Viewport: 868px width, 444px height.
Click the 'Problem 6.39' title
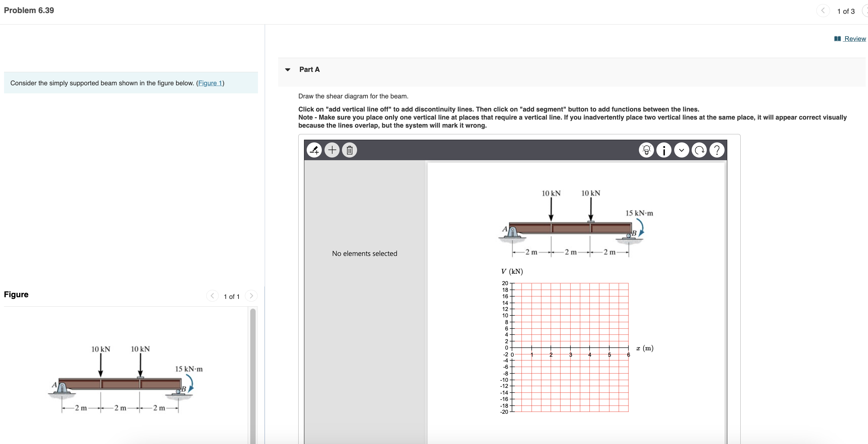pyautogui.click(x=29, y=10)
